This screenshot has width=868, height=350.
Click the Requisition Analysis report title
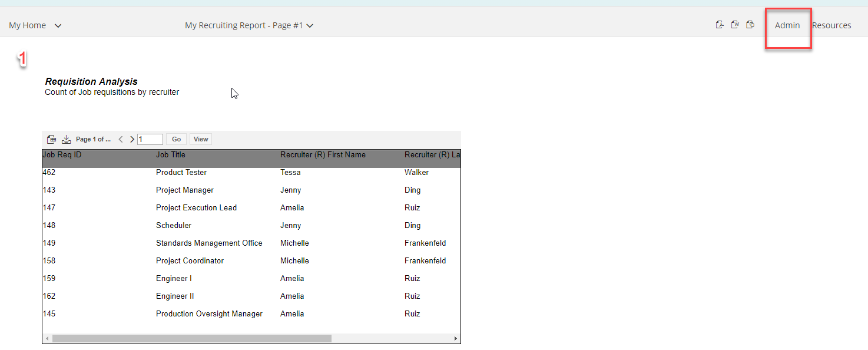91,82
